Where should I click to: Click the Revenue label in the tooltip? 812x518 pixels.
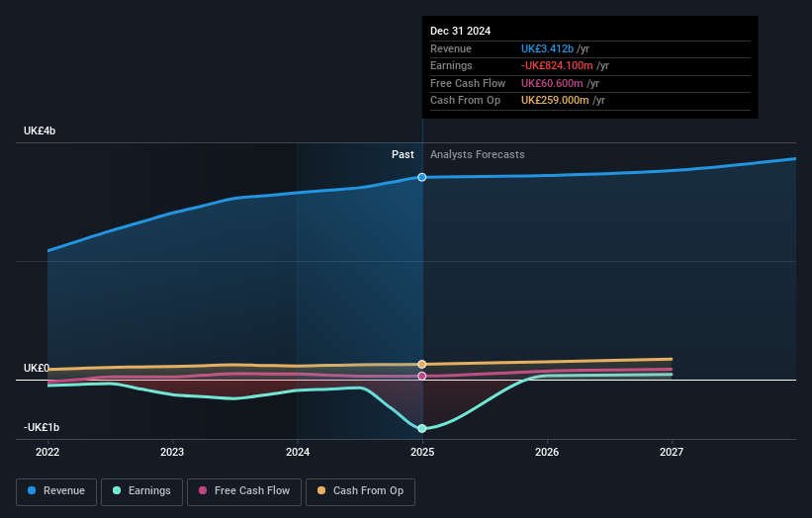click(451, 48)
